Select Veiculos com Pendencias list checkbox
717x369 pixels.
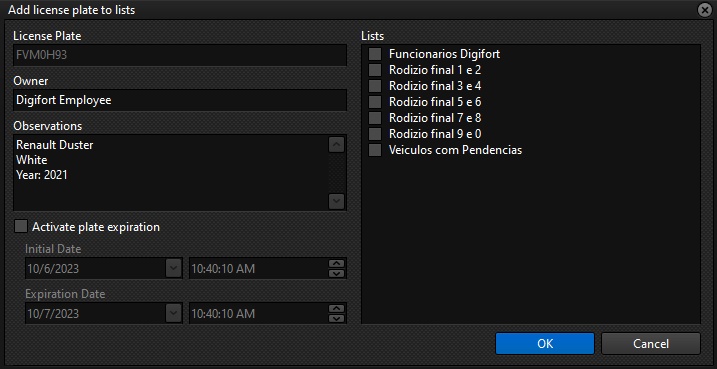375,150
